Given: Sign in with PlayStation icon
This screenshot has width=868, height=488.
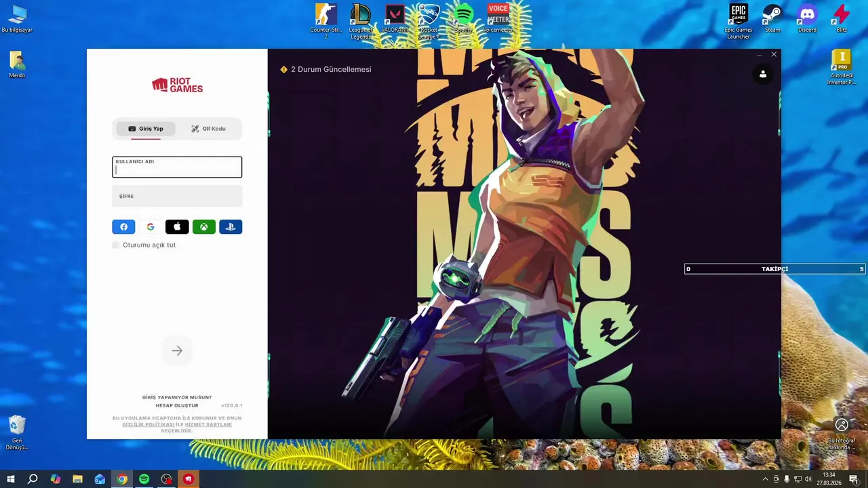Looking at the screenshot, I should (231, 227).
